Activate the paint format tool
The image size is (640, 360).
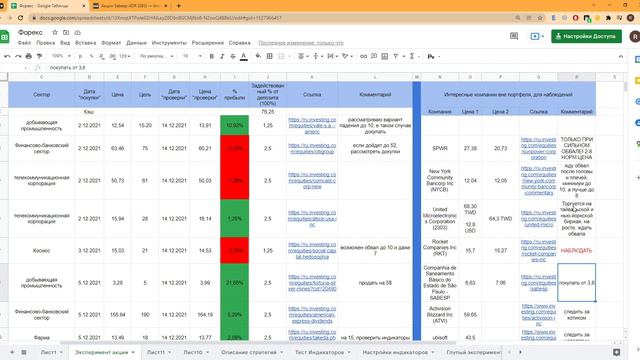(39, 56)
